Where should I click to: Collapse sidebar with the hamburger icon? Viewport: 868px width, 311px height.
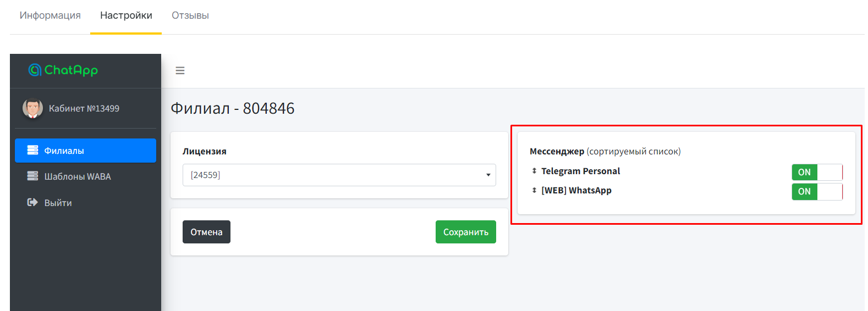[180, 70]
